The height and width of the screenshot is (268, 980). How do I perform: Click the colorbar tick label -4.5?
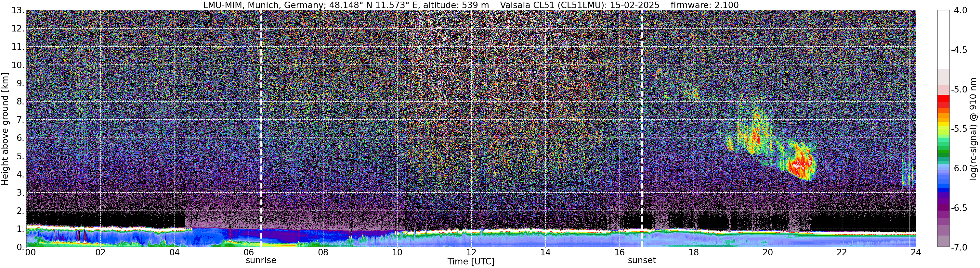pyautogui.click(x=959, y=50)
